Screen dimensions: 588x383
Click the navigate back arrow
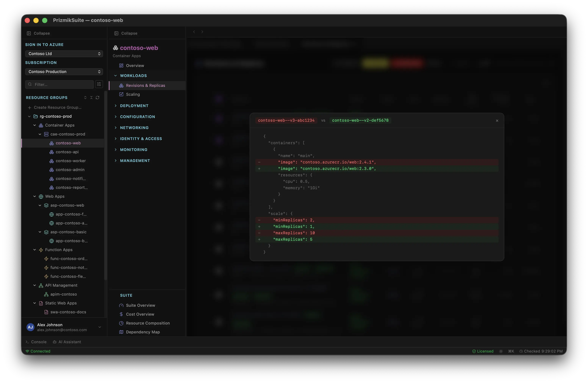coord(194,32)
